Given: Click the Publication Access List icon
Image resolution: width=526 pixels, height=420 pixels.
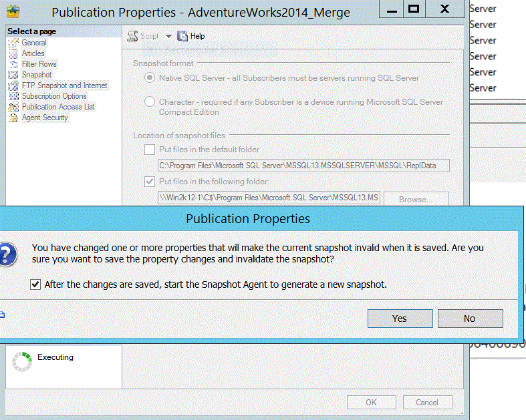Looking at the screenshot, I should (x=13, y=108).
